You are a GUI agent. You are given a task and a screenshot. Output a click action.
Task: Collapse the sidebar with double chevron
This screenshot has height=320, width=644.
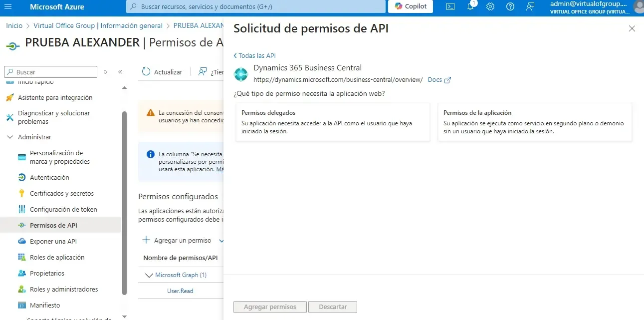120,72
